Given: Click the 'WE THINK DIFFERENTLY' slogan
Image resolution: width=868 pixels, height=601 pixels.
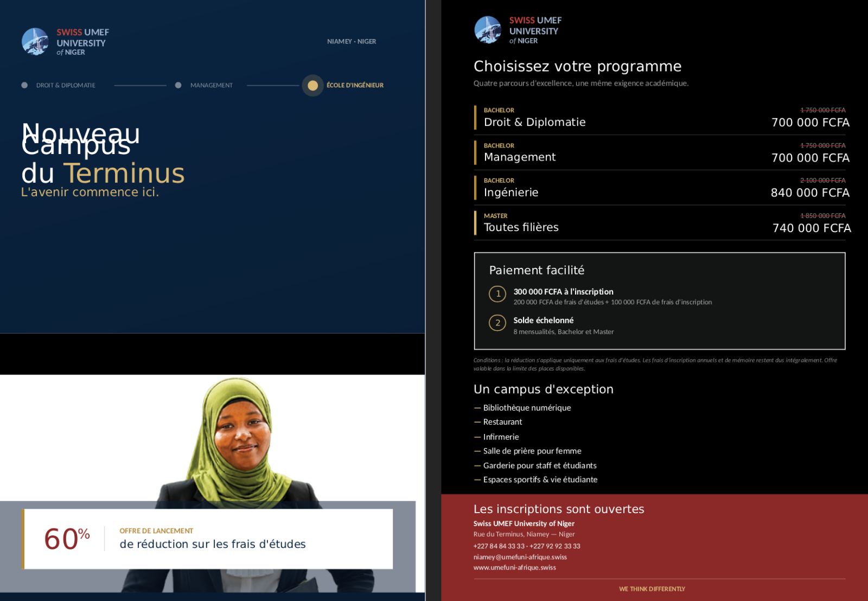Looking at the screenshot, I should pyautogui.click(x=652, y=589).
